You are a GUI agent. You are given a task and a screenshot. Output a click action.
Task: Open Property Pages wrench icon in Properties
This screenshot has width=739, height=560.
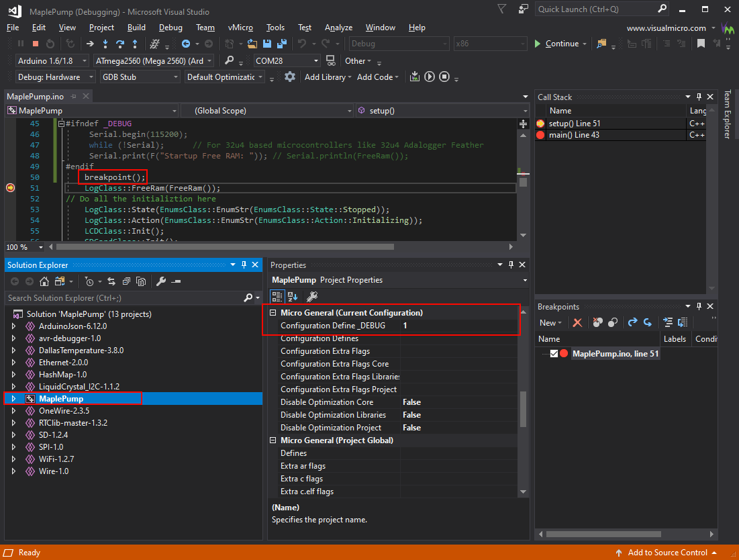[312, 296]
